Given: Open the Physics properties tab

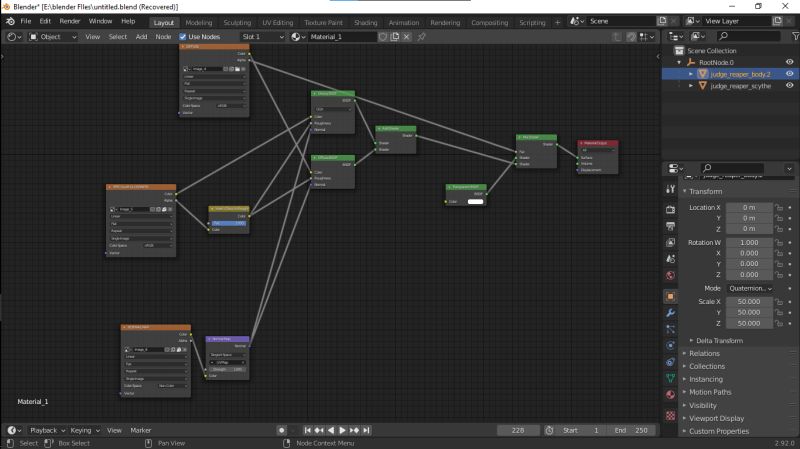Looking at the screenshot, I should 670,345.
